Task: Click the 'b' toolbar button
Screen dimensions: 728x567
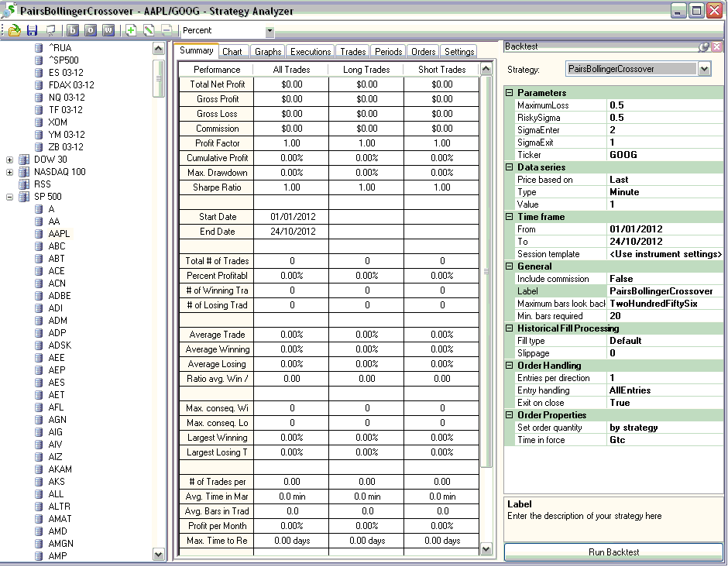Action: click(74, 31)
